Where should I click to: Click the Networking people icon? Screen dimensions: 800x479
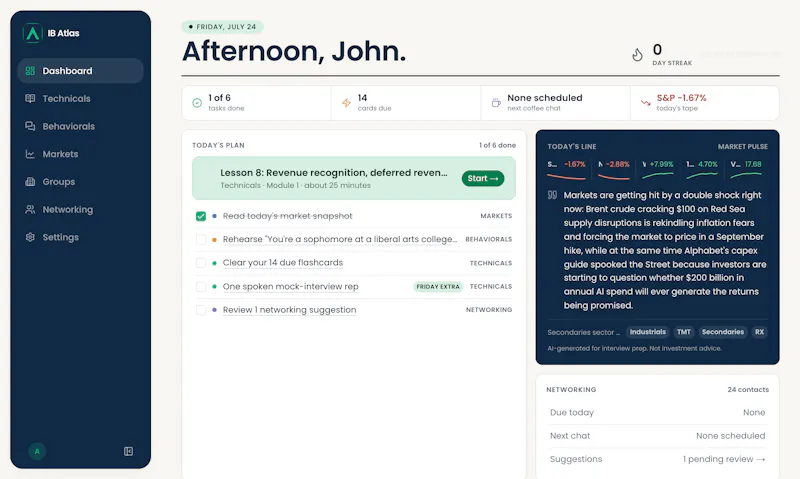(x=30, y=209)
